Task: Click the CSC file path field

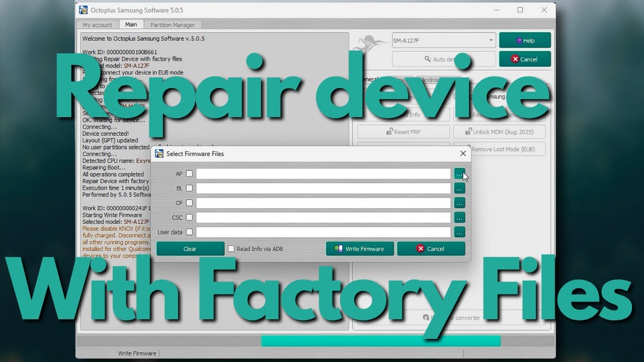Action: click(x=324, y=218)
